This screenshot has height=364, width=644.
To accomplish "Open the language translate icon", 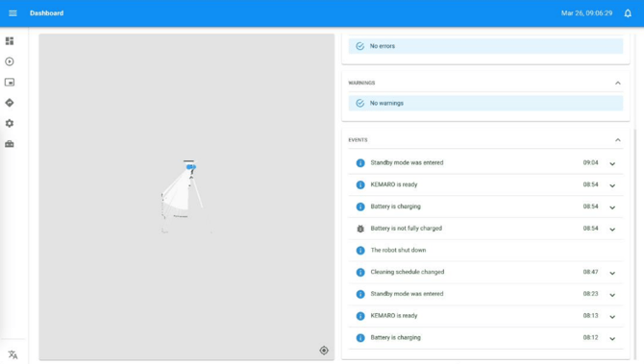I will click(x=12, y=354).
